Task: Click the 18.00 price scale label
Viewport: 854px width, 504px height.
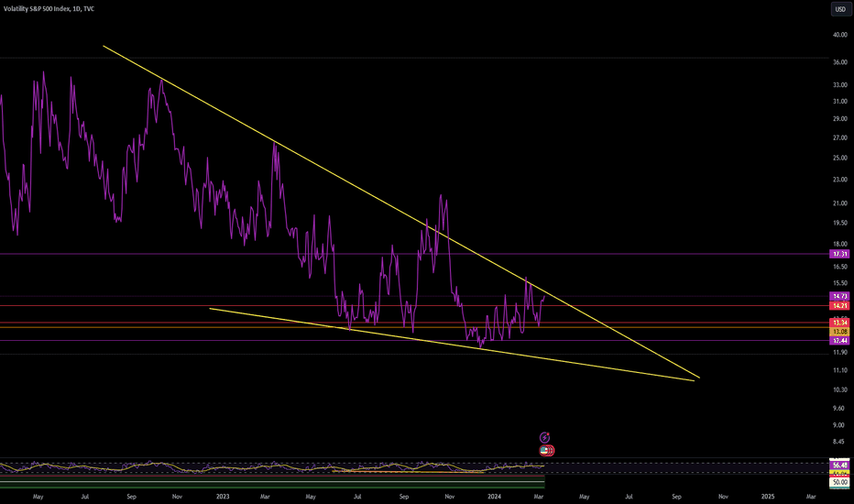Action: click(x=839, y=244)
